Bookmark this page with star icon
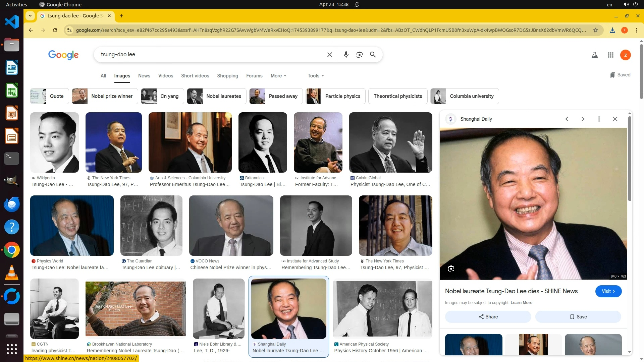 pyautogui.click(x=595, y=30)
